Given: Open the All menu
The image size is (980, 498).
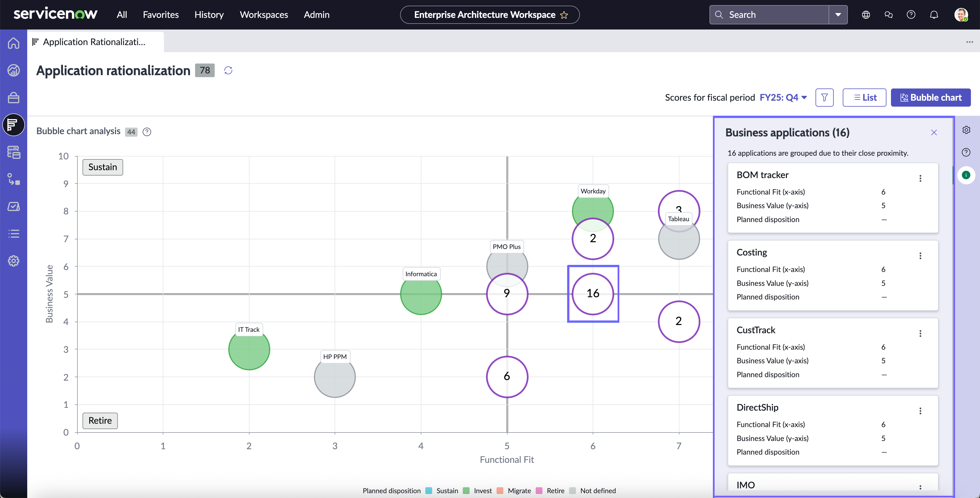Looking at the screenshot, I should pyautogui.click(x=122, y=15).
